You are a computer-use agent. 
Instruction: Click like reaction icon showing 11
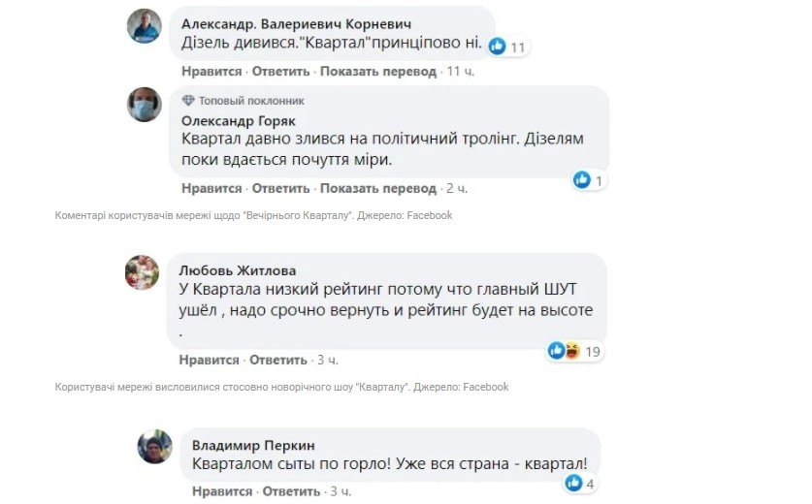point(498,46)
